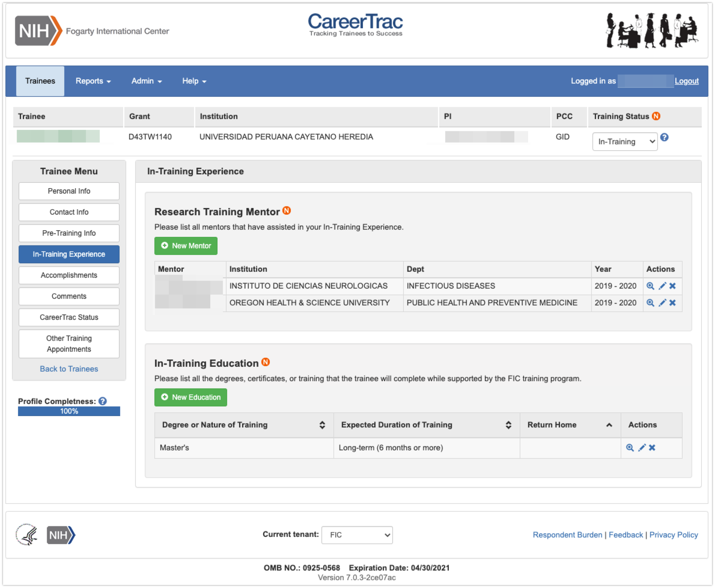Click the 100% profile completeness bar

(69, 411)
